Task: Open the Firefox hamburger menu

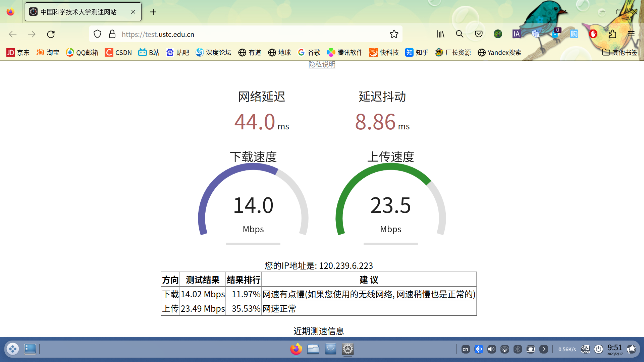Action: click(x=632, y=34)
